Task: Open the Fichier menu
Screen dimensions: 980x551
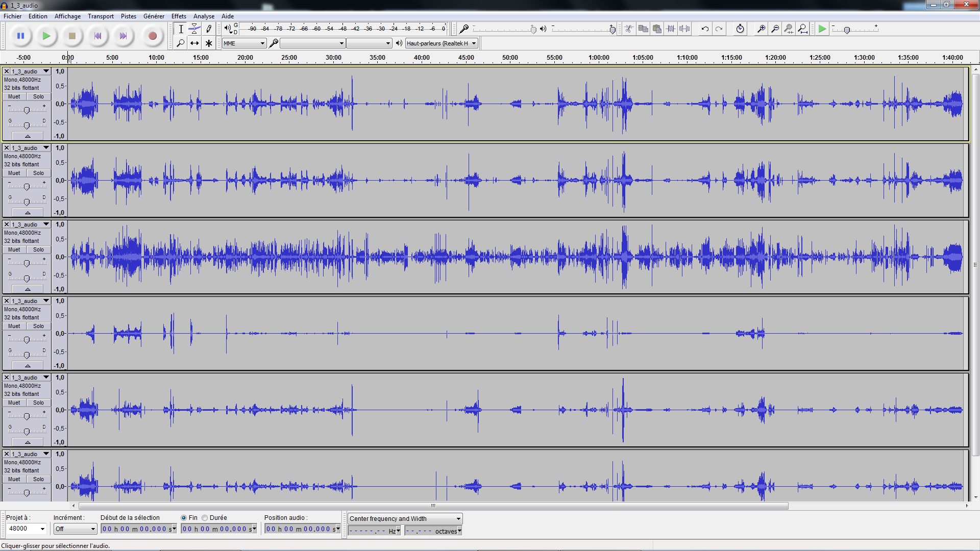Action: [13, 16]
